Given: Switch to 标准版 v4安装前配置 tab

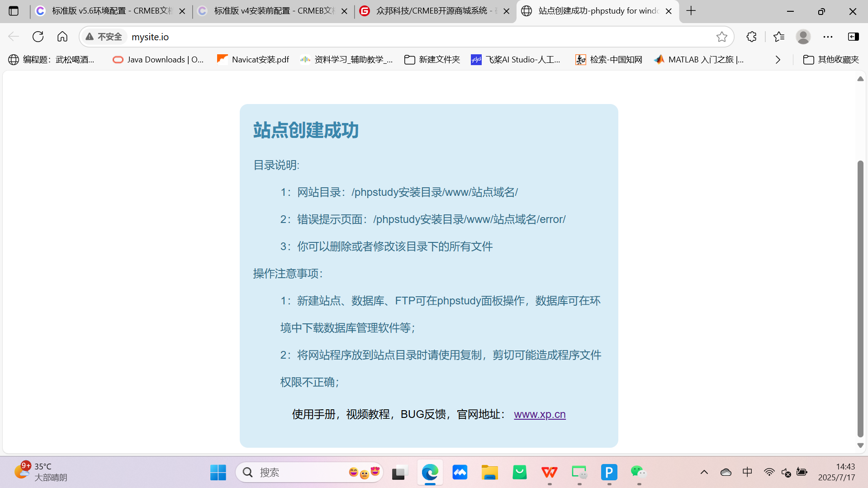Looking at the screenshot, I should pos(273,11).
